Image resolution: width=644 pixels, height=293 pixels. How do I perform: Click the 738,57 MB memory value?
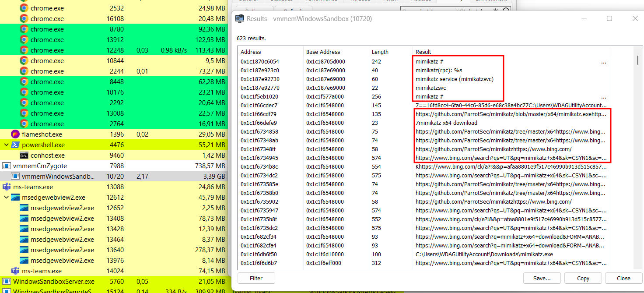[x=210, y=166]
